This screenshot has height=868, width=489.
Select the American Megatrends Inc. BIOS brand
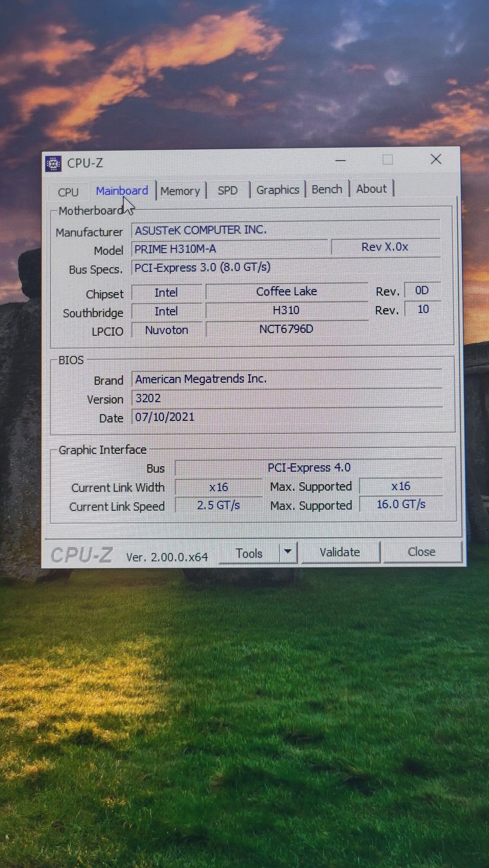click(287, 379)
